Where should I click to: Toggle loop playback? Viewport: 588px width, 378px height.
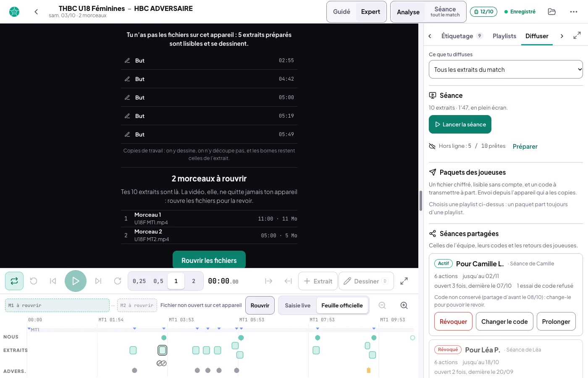pos(14,281)
